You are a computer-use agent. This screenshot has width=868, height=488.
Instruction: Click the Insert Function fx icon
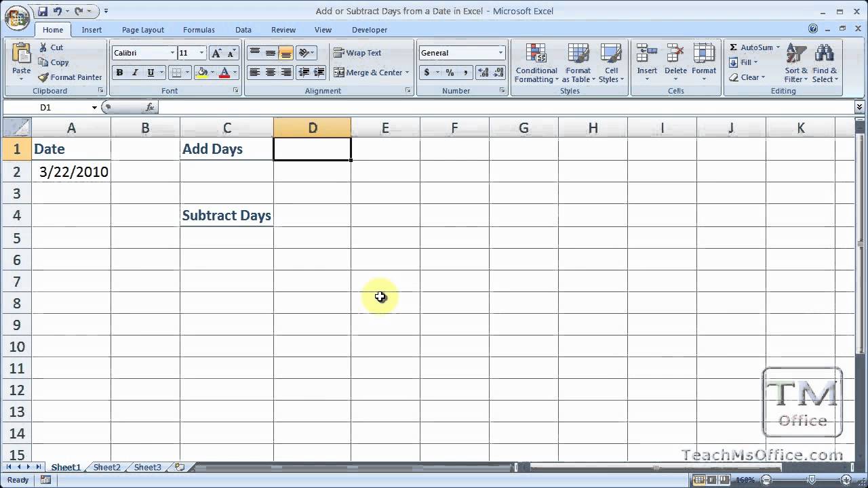point(150,107)
